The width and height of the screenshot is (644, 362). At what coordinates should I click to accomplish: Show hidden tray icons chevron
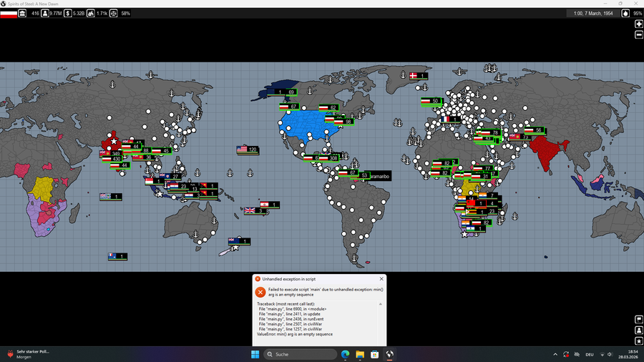[x=555, y=354]
